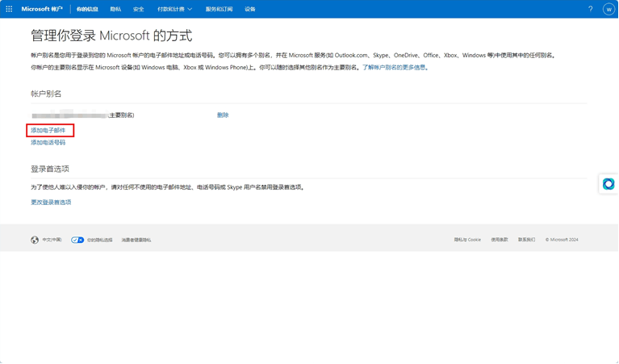Open 消费者健康隐私 footer link
Screen dimensions: 619x364
(x=136, y=240)
